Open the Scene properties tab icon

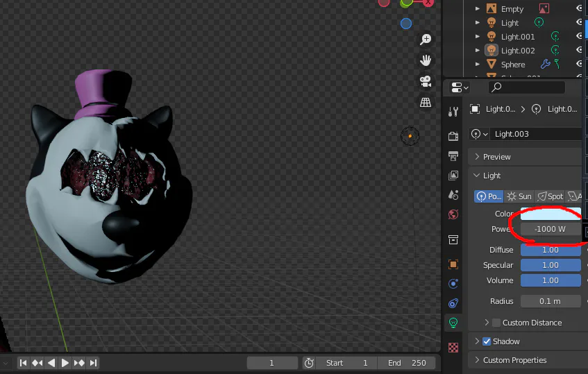point(453,195)
